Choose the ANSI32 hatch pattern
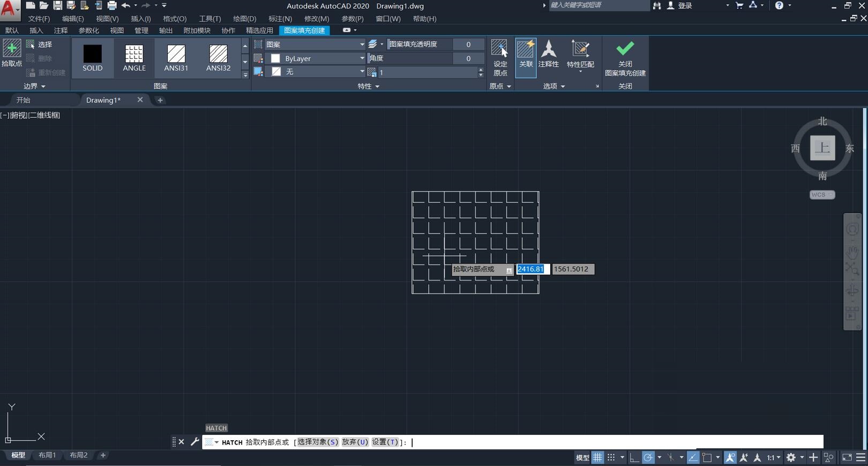The width and height of the screenshot is (868, 466). (218, 58)
